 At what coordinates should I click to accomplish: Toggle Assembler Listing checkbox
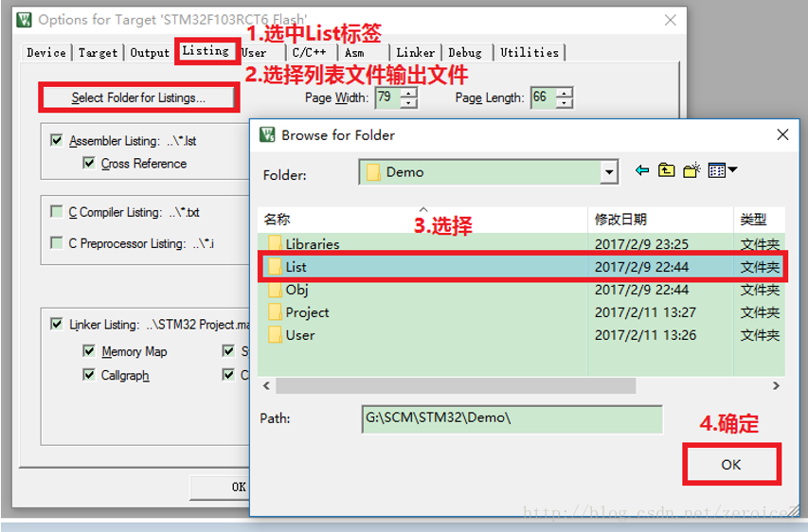(56, 140)
